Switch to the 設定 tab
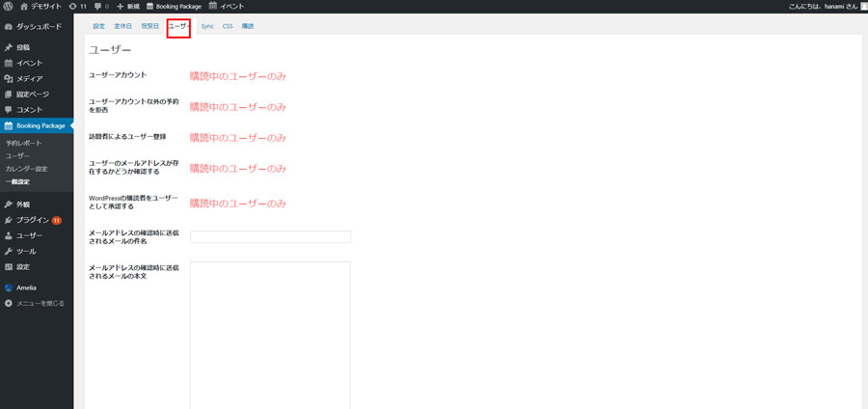 pyautogui.click(x=98, y=26)
